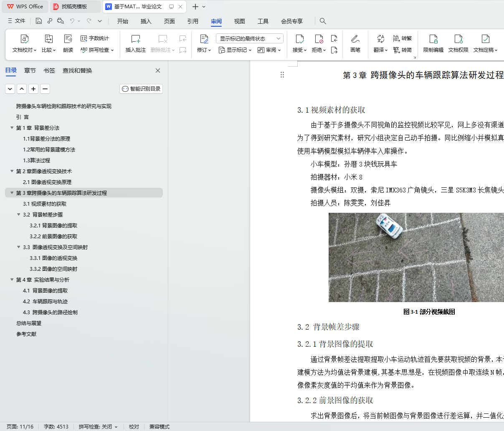Select the 章节 navigation pane tab
This screenshot has height=431, width=504.
[30, 71]
